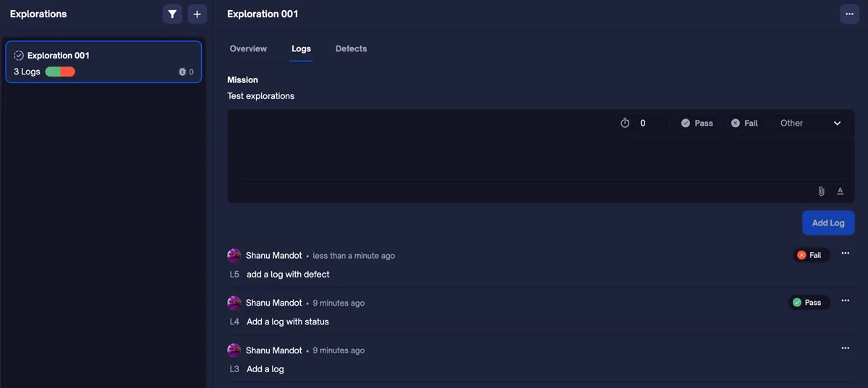Click the Pass status badge on L4
Image resolution: width=868 pixels, height=388 pixels.
(x=809, y=302)
